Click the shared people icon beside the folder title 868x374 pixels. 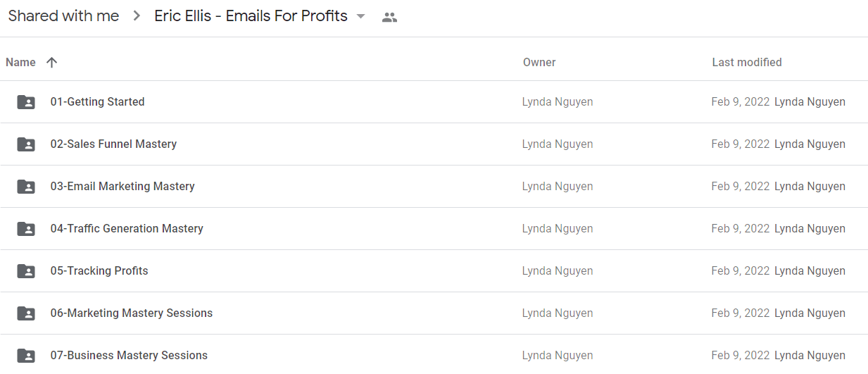pos(389,18)
